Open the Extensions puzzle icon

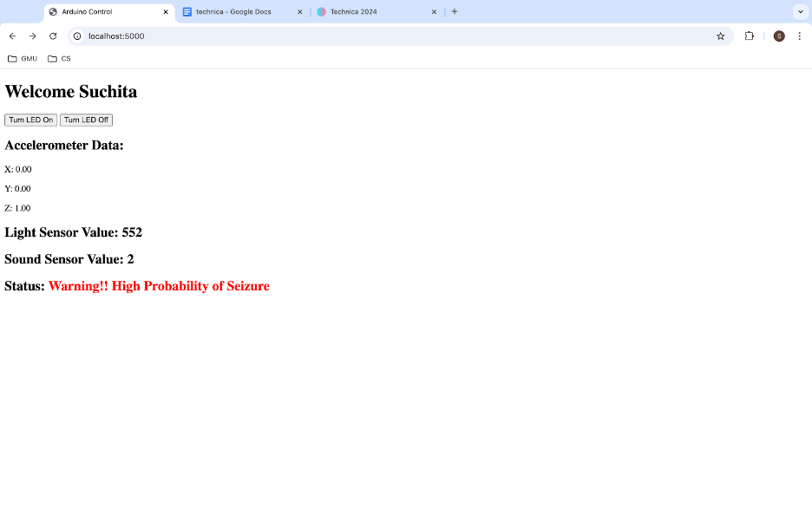pos(749,36)
